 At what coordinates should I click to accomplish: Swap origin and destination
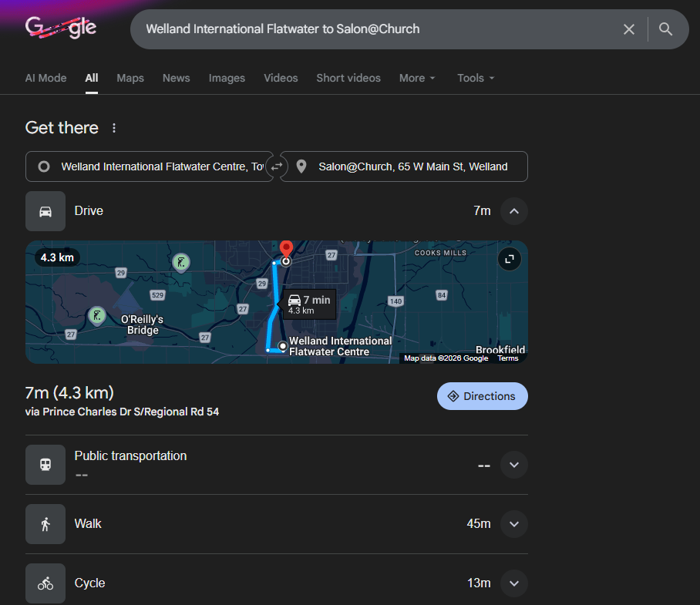point(277,166)
